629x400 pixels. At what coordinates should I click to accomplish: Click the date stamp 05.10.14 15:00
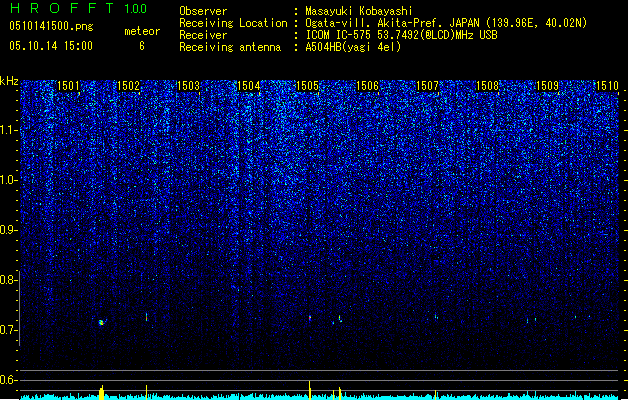point(51,46)
